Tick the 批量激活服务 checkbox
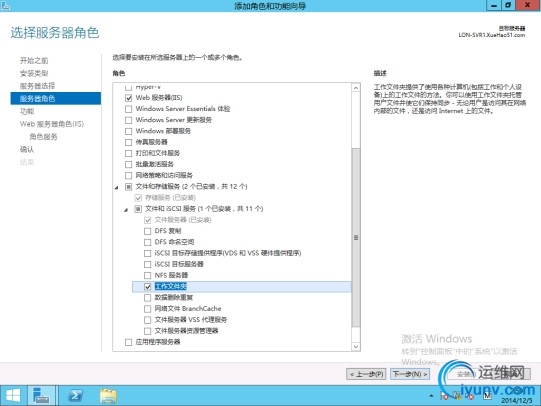The width and height of the screenshot is (541, 406). pos(128,164)
